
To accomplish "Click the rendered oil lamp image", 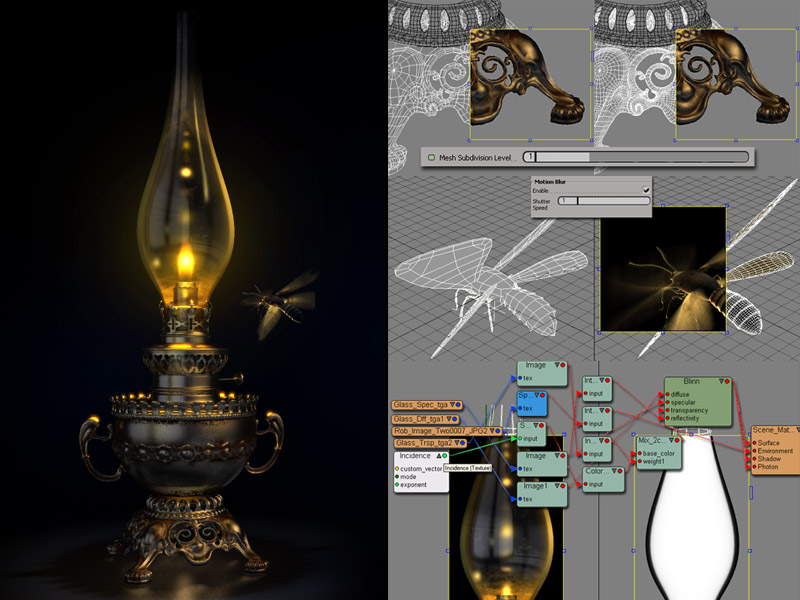I will pos(190,300).
